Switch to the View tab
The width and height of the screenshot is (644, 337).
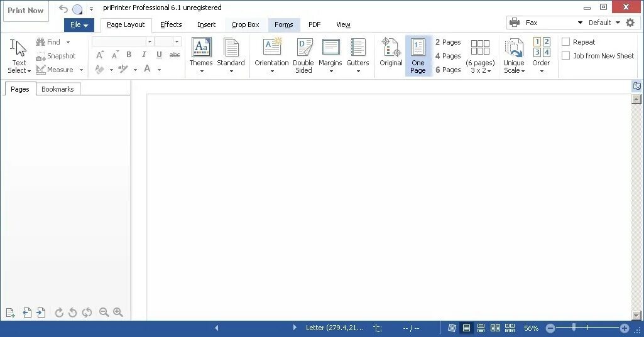pyautogui.click(x=343, y=25)
